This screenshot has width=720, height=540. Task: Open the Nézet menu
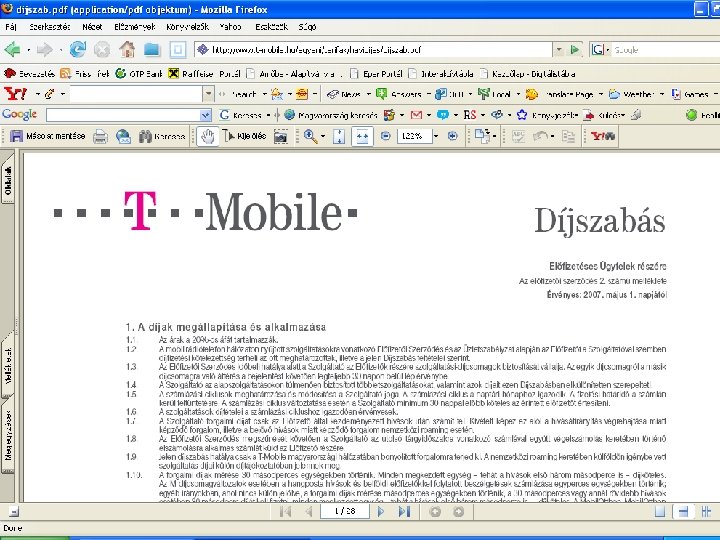pyautogui.click(x=92, y=27)
